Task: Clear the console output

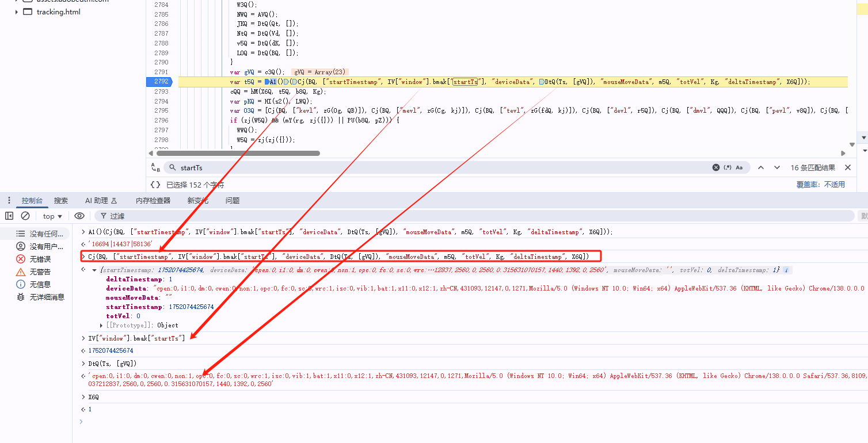Action: click(25, 216)
